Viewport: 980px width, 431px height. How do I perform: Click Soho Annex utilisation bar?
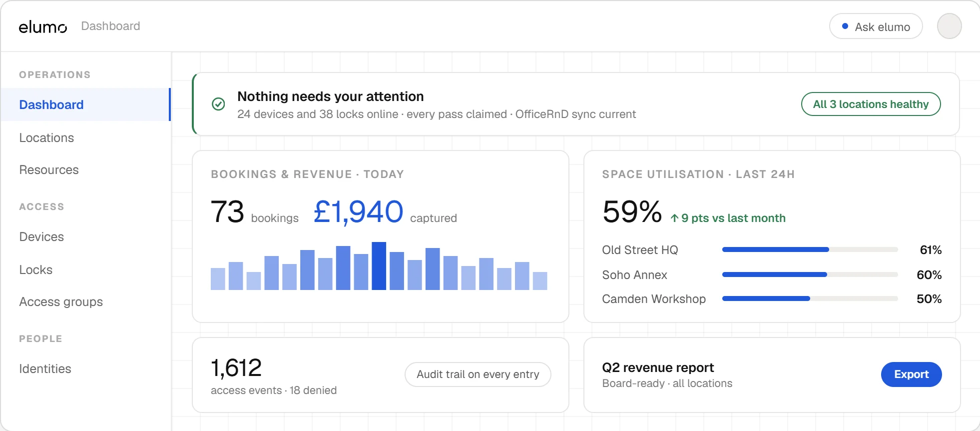coord(810,274)
